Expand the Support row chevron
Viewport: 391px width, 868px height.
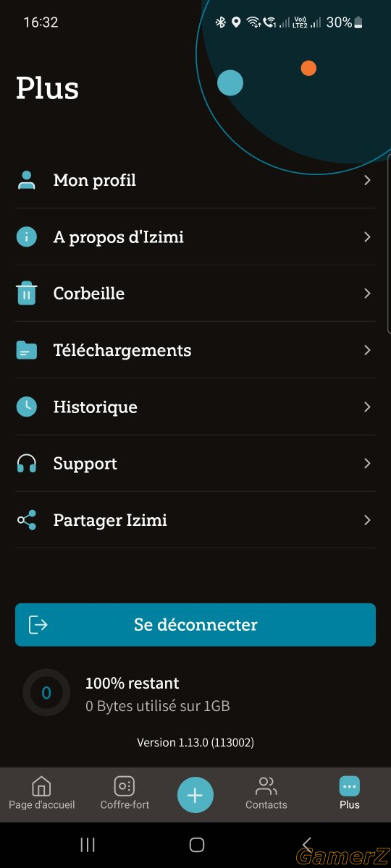pyautogui.click(x=368, y=463)
